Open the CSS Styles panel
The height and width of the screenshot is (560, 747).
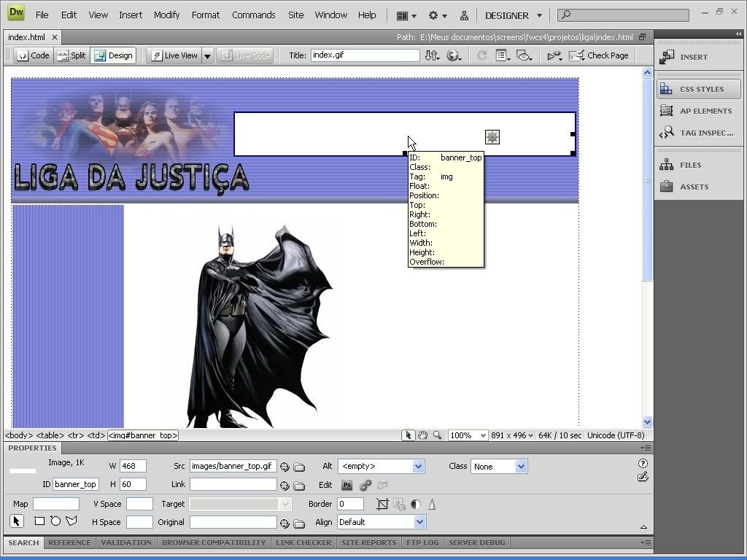point(699,89)
